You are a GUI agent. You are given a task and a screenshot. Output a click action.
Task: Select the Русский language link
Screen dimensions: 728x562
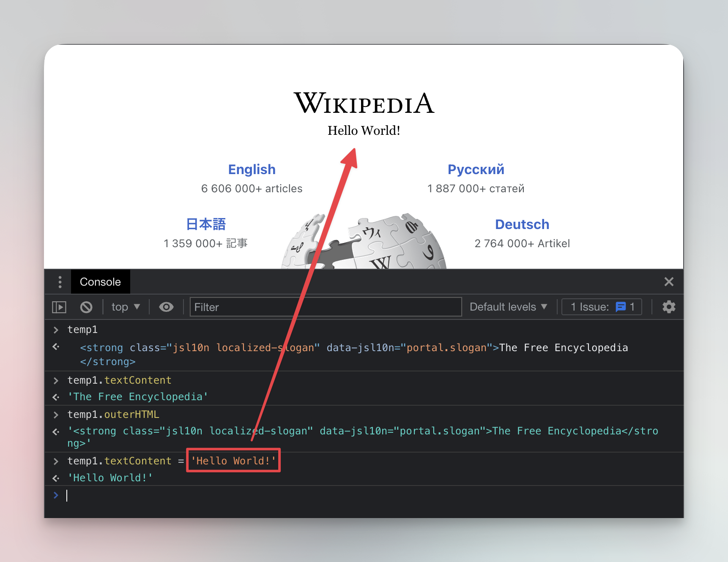coord(476,169)
